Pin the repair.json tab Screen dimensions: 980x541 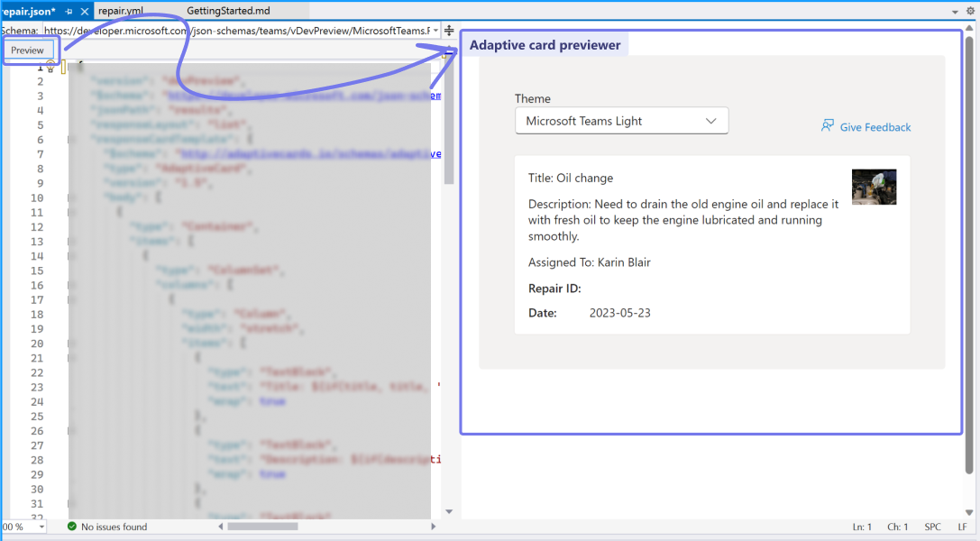[x=69, y=11]
